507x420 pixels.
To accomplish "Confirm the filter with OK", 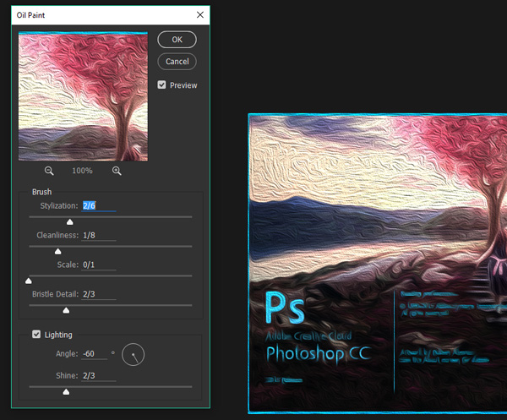I will [177, 40].
